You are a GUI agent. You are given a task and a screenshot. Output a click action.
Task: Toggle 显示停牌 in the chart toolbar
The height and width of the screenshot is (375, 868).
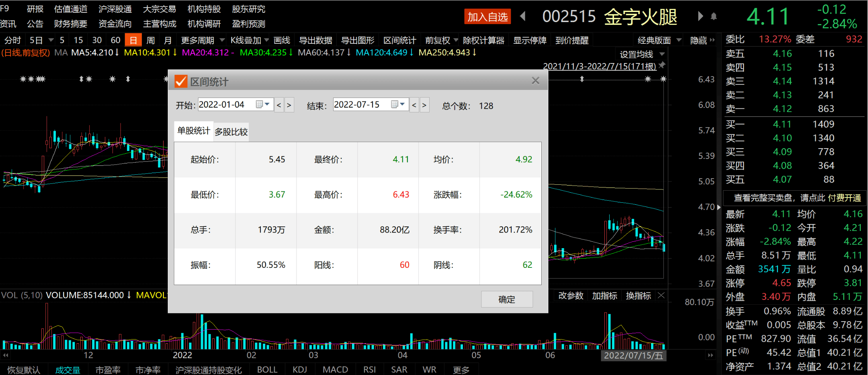530,40
